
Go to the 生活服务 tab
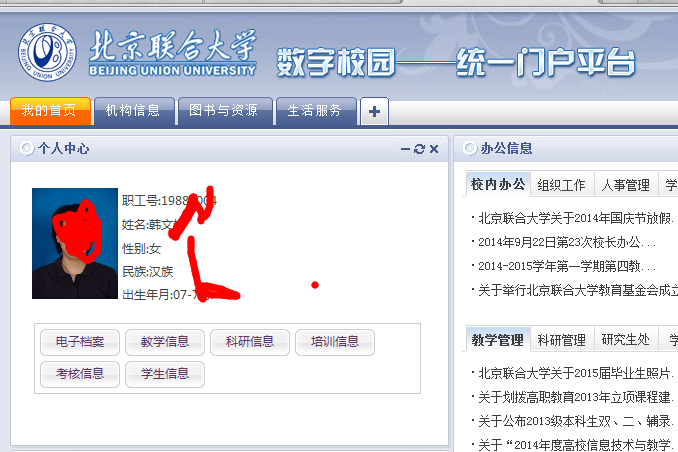(x=315, y=111)
